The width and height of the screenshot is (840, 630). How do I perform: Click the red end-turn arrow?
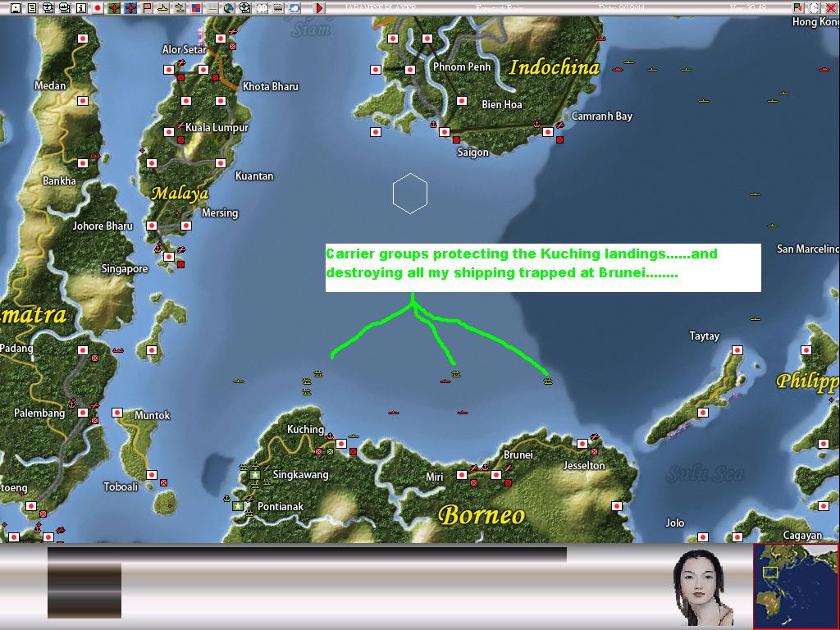(x=319, y=8)
